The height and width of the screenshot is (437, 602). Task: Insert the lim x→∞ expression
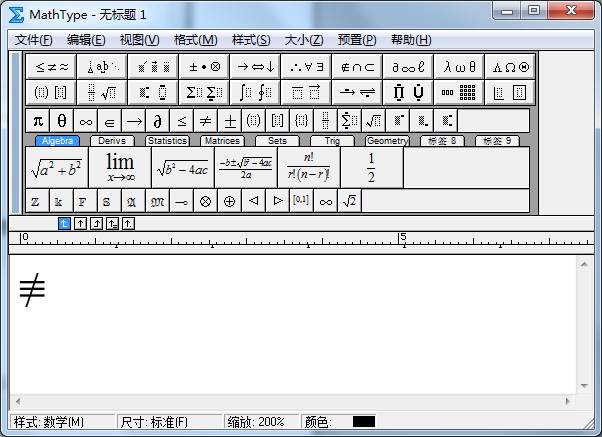point(120,167)
